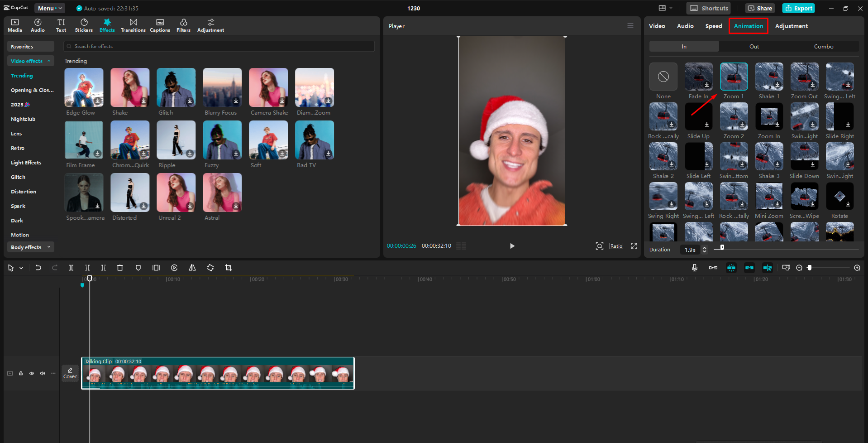Switch to the Animation tab

pyautogui.click(x=748, y=26)
